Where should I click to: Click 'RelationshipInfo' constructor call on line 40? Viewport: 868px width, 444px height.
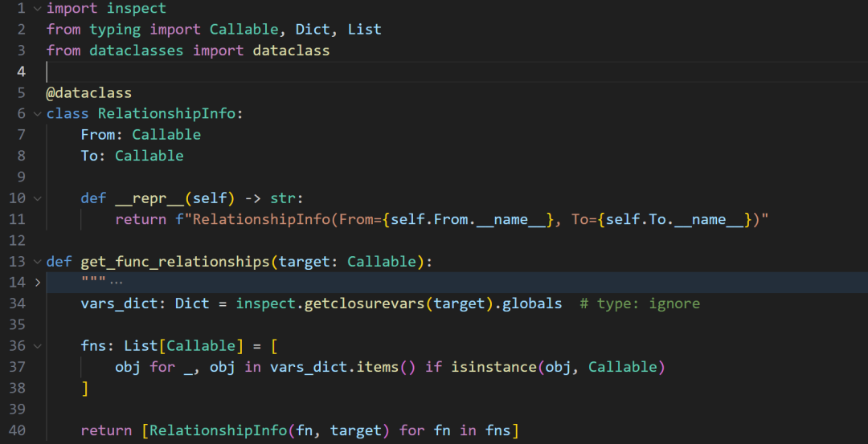point(218,430)
